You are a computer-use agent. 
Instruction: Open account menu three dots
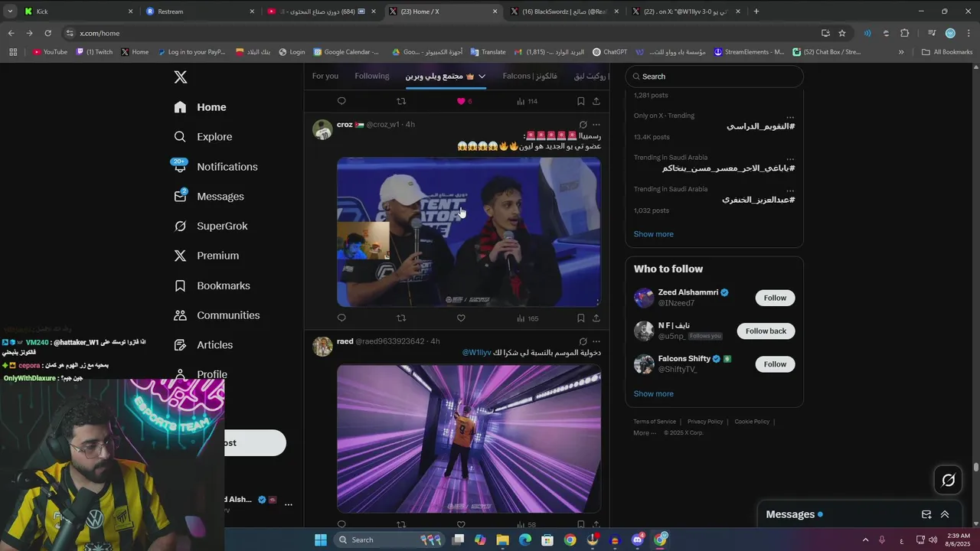point(289,504)
